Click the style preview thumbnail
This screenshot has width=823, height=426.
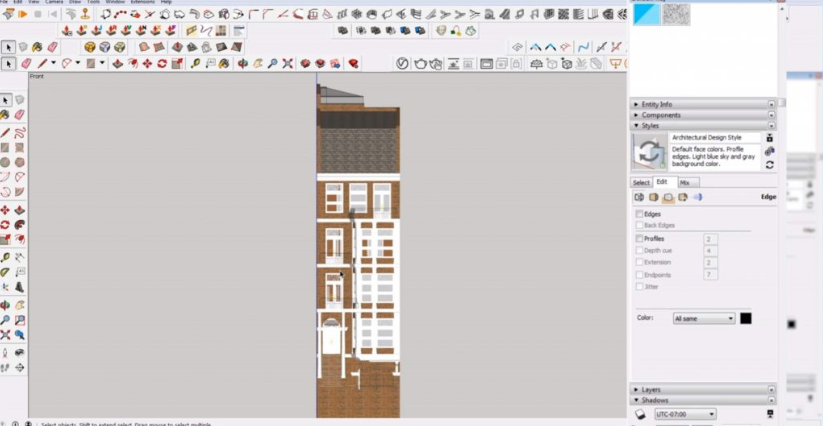pos(649,152)
